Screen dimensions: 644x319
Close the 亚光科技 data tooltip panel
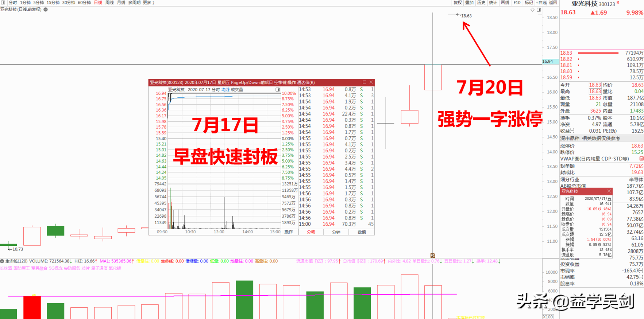[x=609, y=191]
